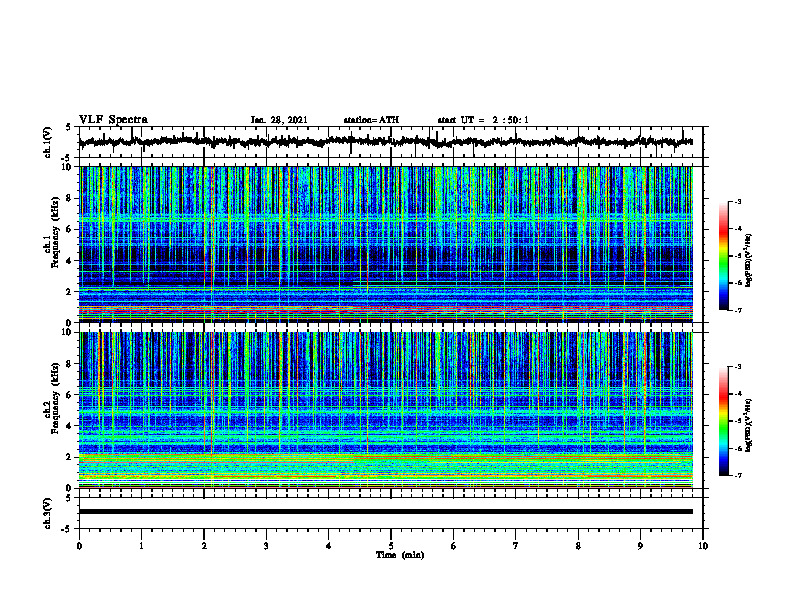
Task: Click the solid black ch.3 voltage bar
Action: tap(385, 512)
